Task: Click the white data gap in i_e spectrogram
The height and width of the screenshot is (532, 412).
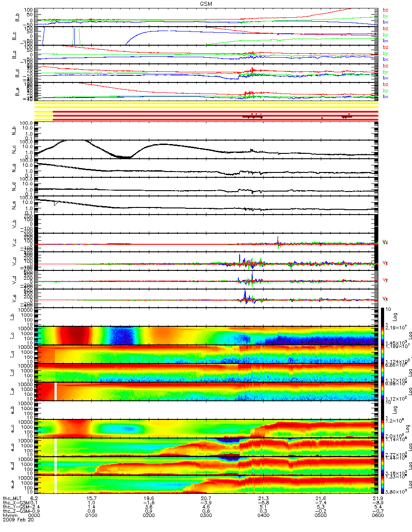Action: click(55, 392)
